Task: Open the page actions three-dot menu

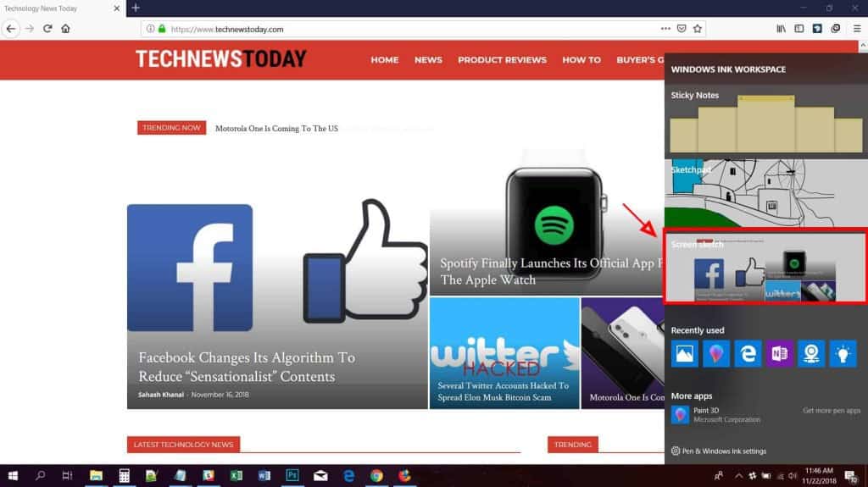Action: click(665, 29)
